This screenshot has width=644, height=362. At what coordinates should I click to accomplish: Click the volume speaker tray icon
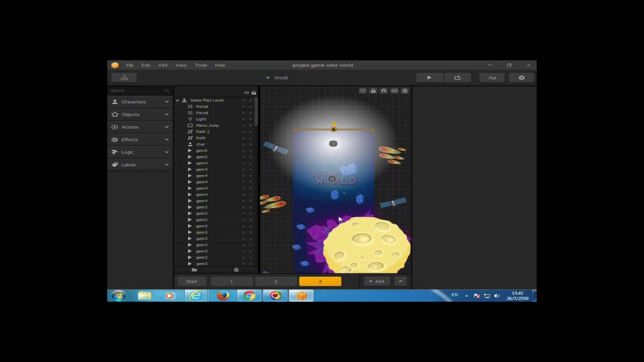click(x=497, y=296)
